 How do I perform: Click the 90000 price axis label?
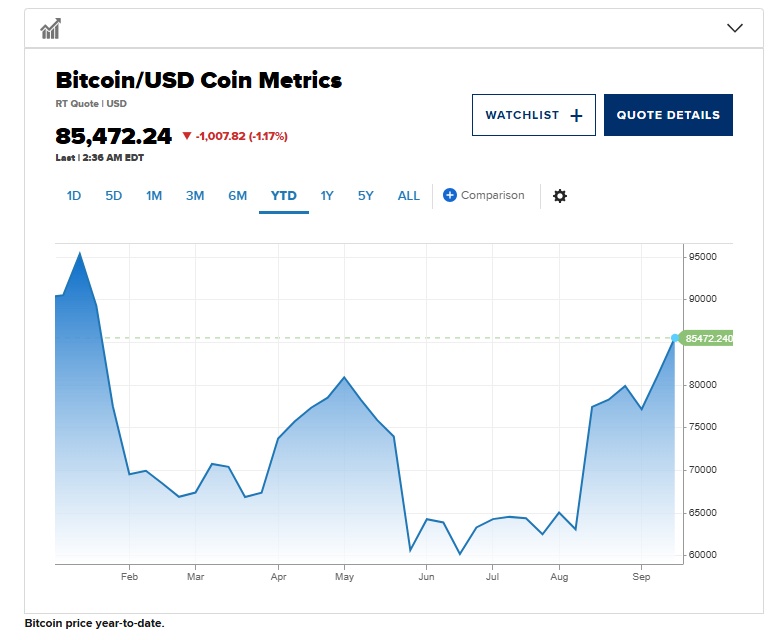[x=703, y=299]
